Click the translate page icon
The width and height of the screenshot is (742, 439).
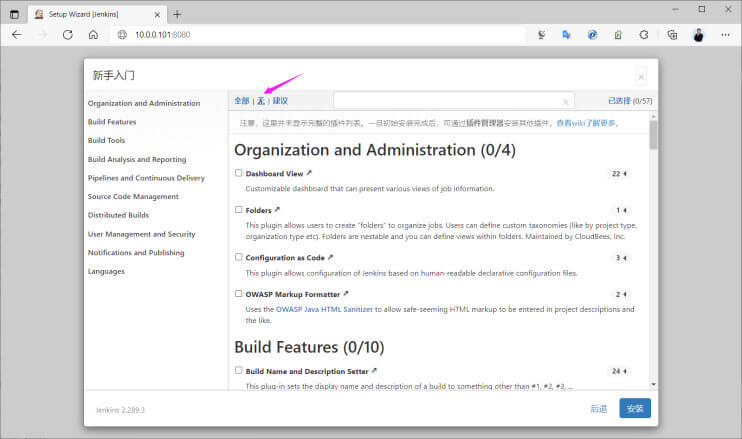[x=566, y=35]
